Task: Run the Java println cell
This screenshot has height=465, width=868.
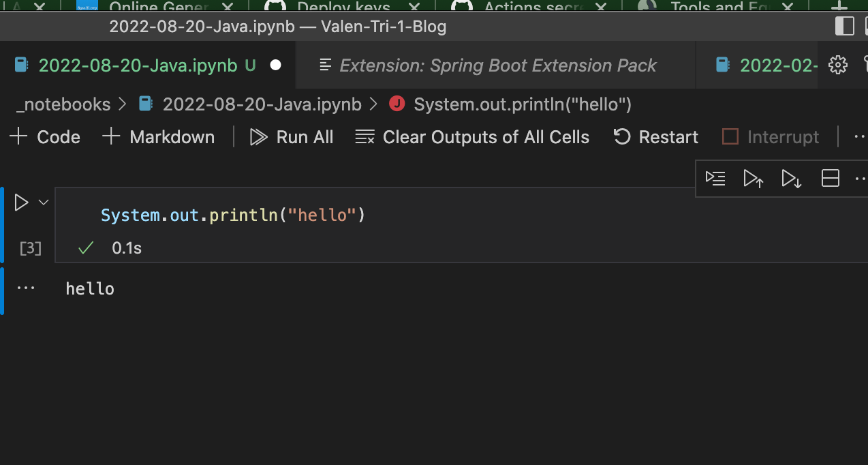Action: [21, 202]
